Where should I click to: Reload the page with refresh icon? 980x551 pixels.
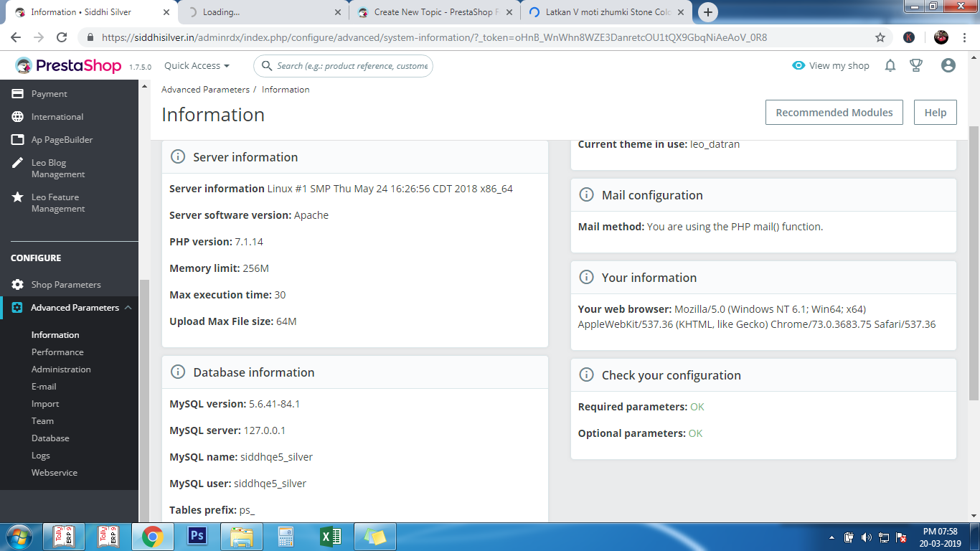coord(62,37)
